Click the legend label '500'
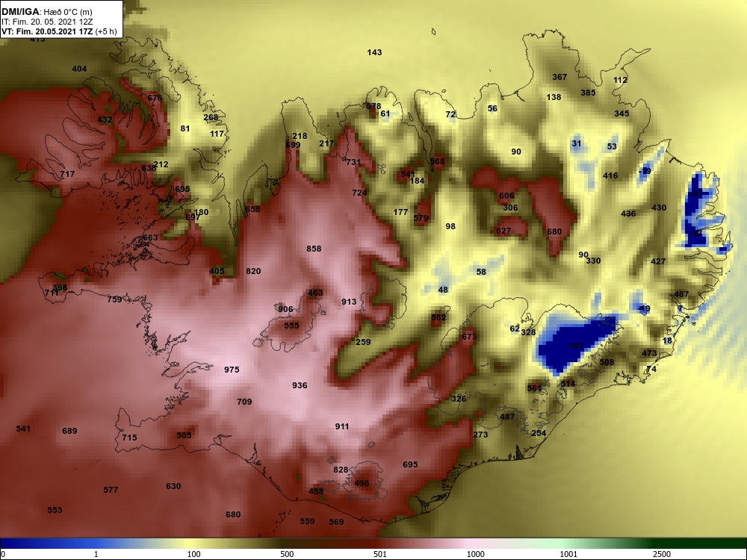 287,554
